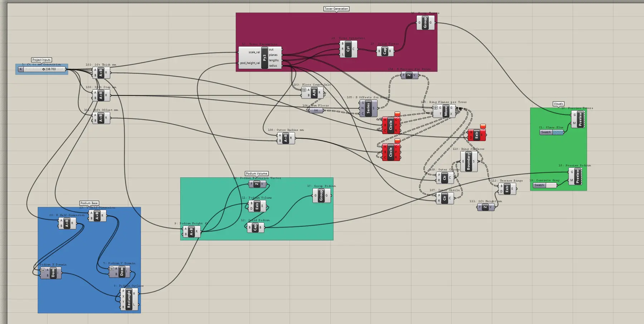Viewport: 644px width, 324px height.
Task: Click the ft to mm Conversion slider
Action: click(42, 69)
